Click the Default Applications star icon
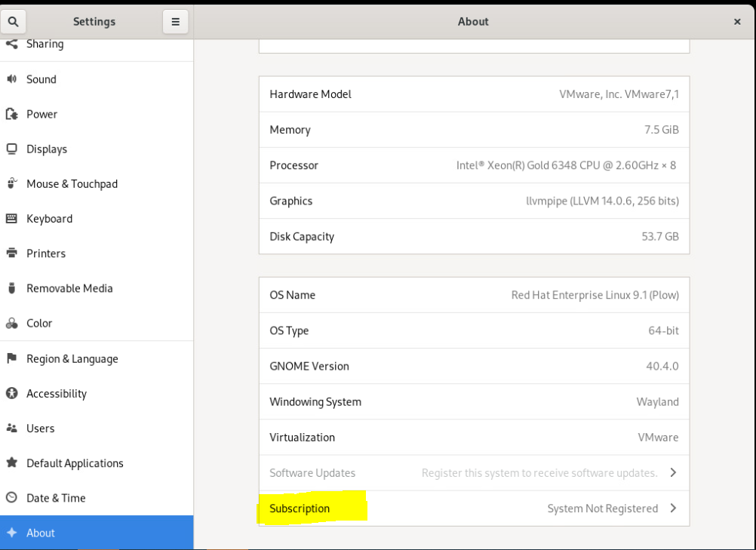The image size is (756, 550). (12, 463)
